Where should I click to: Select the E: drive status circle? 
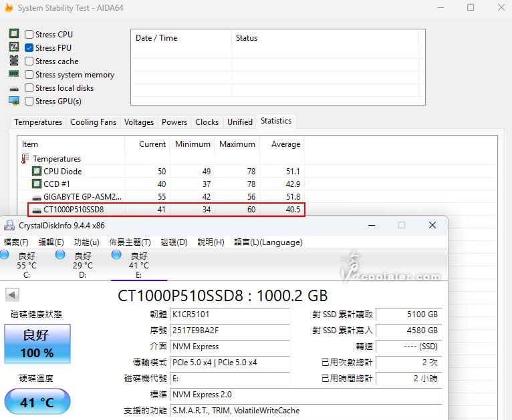116,254
